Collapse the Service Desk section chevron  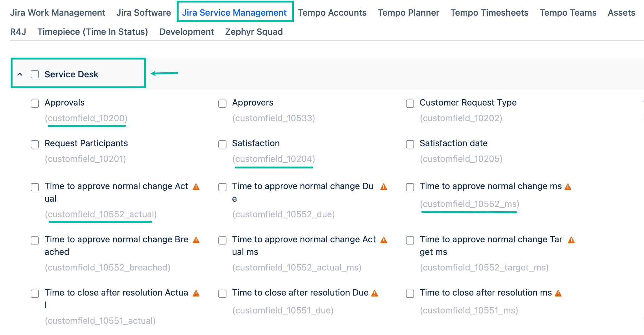[x=20, y=74]
